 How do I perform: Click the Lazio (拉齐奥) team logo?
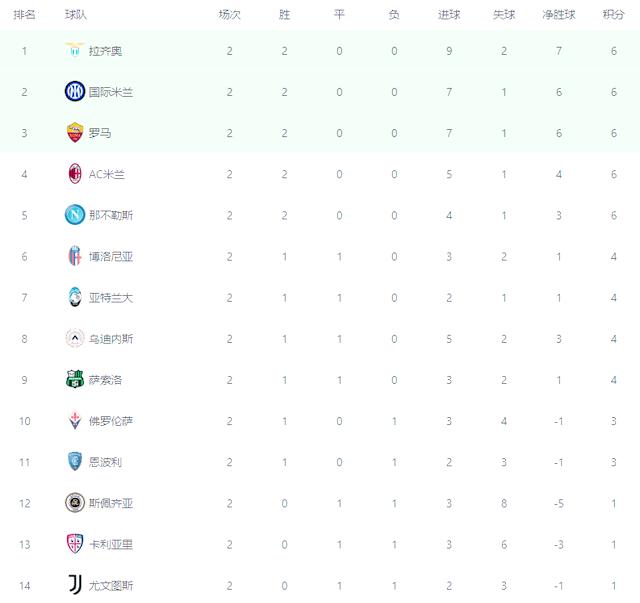[x=74, y=51]
